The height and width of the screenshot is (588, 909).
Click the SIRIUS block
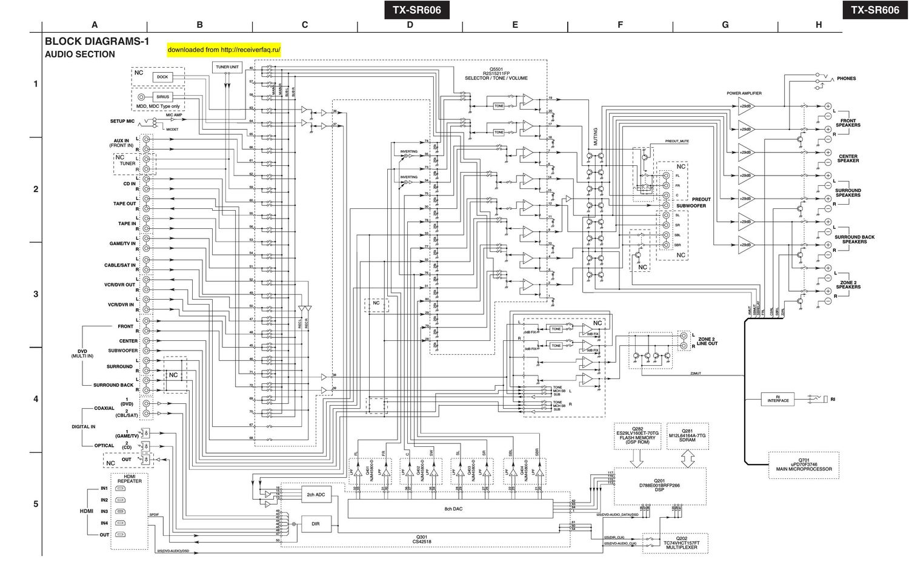tap(162, 97)
